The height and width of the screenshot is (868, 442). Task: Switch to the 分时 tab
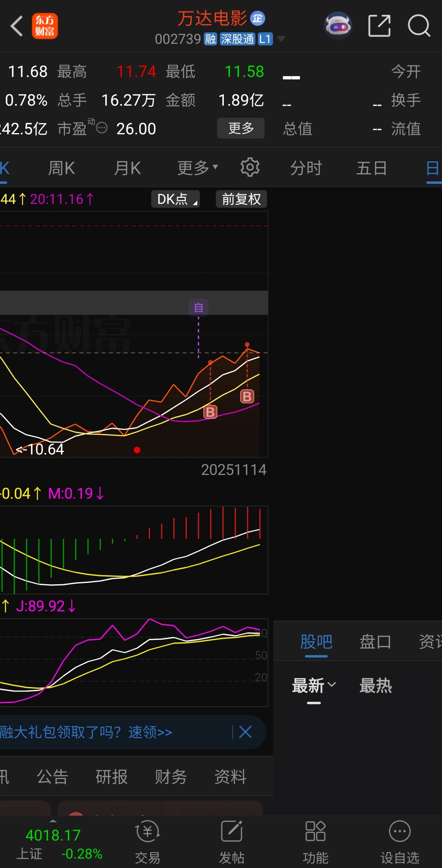tap(306, 168)
